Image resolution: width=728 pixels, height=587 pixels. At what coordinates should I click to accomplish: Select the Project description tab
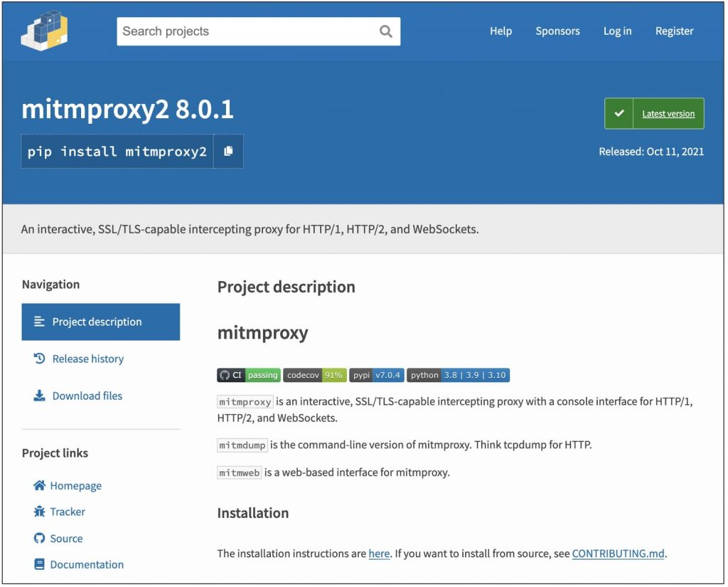(x=100, y=322)
